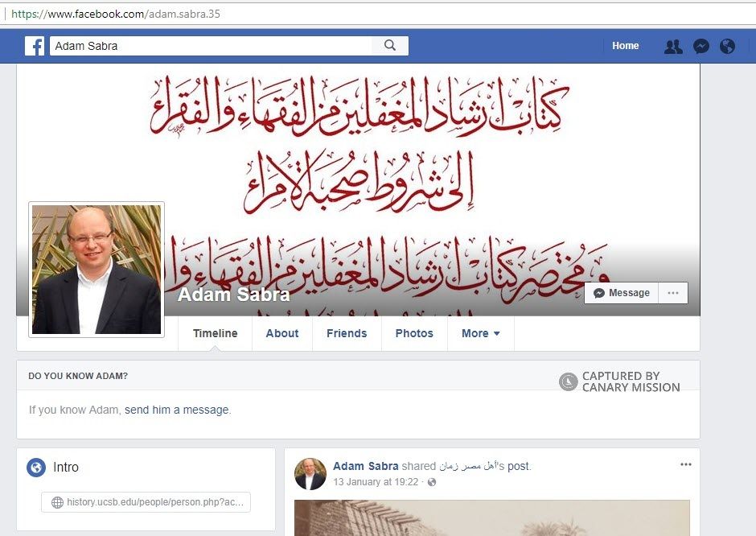This screenshot has height=536, width=756.
Task: Click the Facebook logo icon
Action: [35, 46]
